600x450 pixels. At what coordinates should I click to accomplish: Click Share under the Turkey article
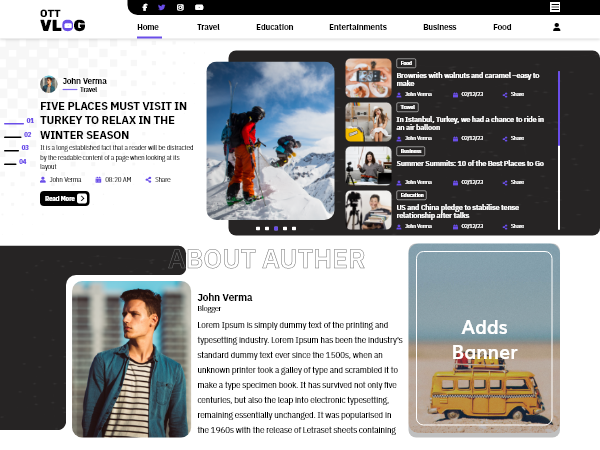point(163,179)
